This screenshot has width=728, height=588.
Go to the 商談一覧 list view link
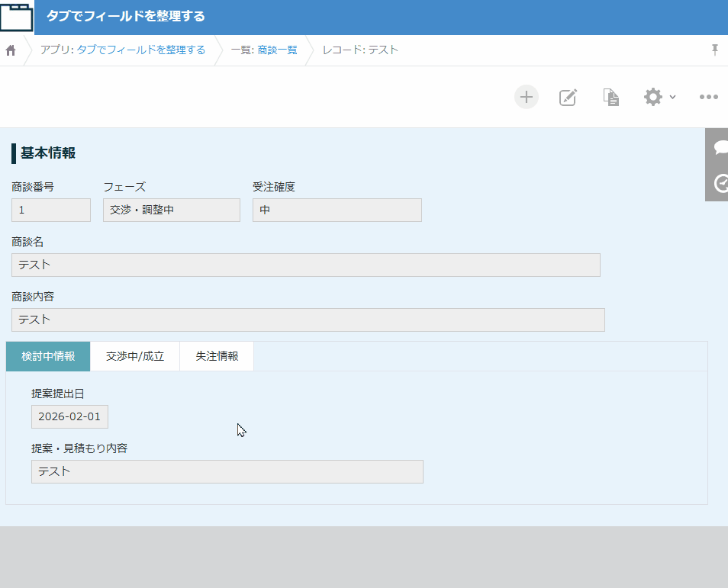tap(277, 50)
